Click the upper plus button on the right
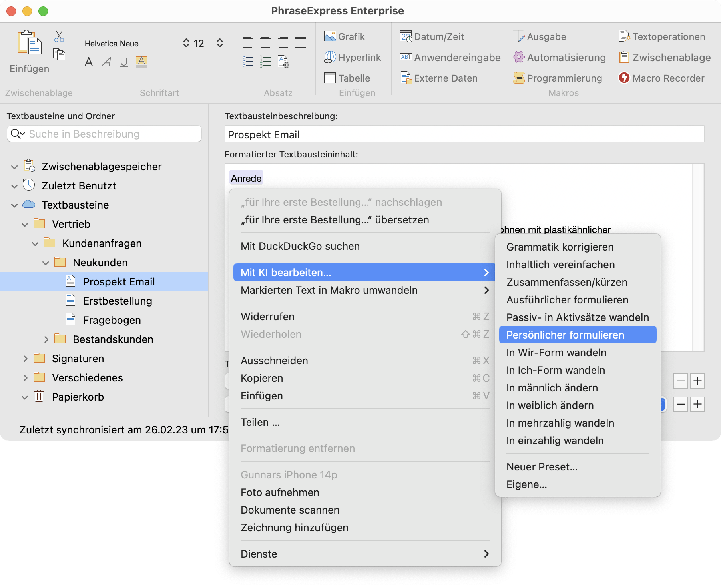The width and height of the screenshot is (721, 588). coord(697,381)
